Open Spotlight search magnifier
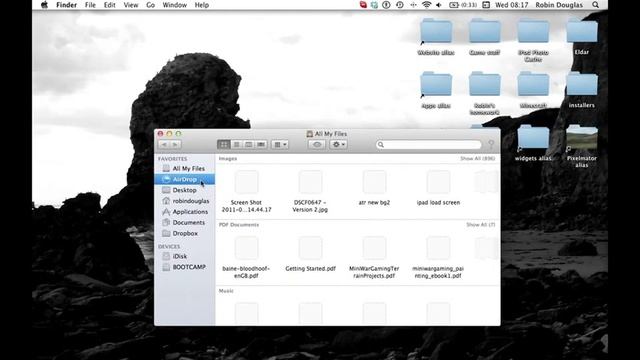Viewport: 640px width, 360px height. pyautogui.click(x=596, y=5)
